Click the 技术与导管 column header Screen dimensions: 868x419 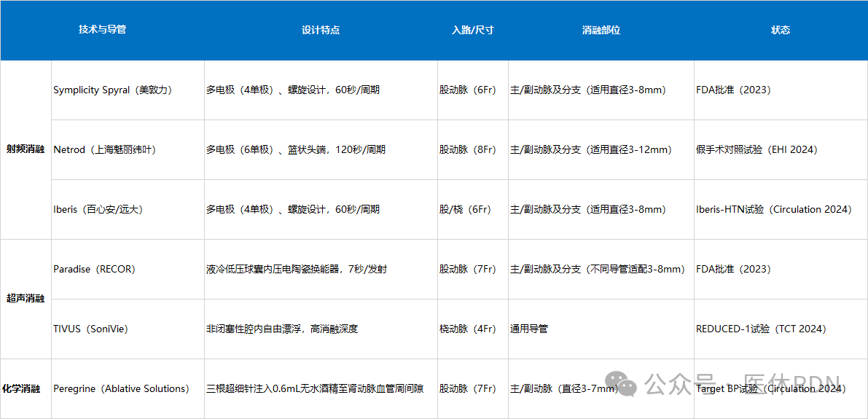pyautogui.click(x=103, y=30)
